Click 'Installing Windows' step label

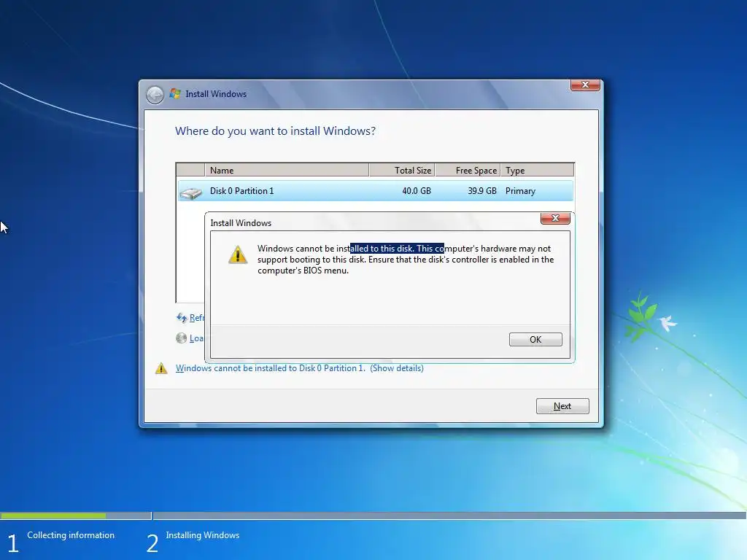tap(203, 535)
